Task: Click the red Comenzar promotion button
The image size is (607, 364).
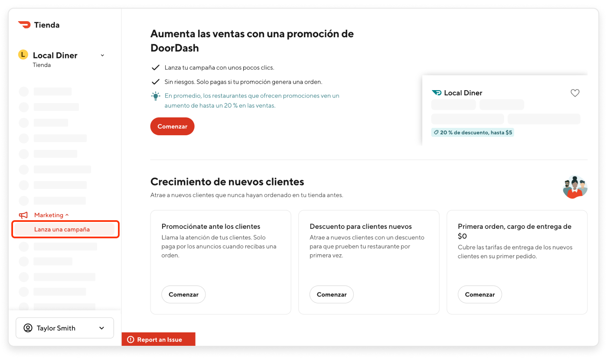Action: [173, 127]
